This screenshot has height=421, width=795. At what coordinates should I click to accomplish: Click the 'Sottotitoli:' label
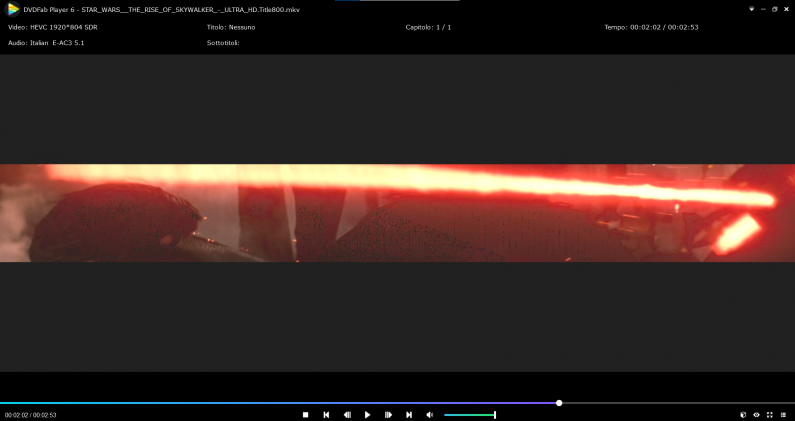tap(223, 43)
